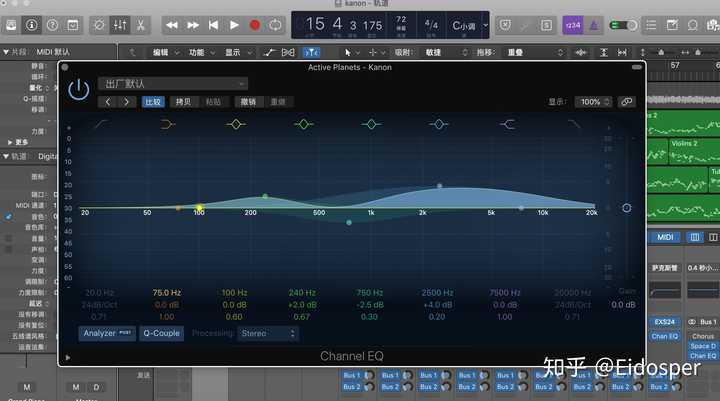Open the 编辑 menu in tracks area

[165, 52]
